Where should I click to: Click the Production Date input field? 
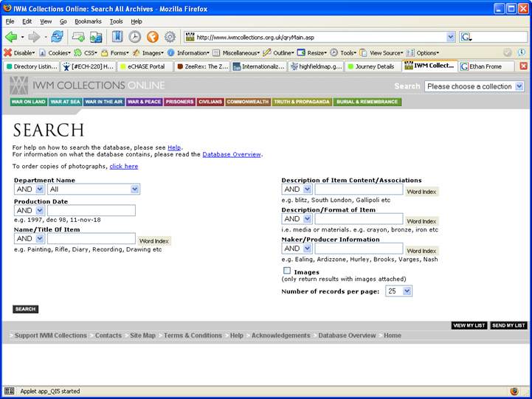pyautogui.click(x=91, y=210)
